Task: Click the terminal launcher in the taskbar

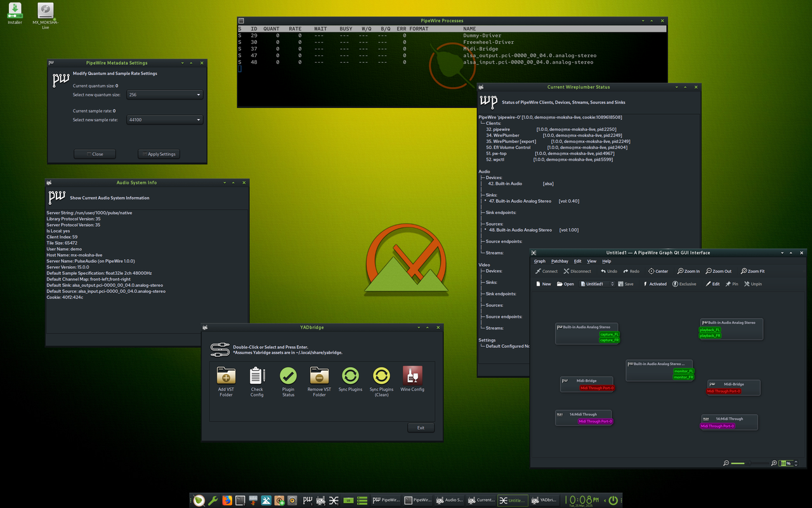Action: tap(240, 500)
